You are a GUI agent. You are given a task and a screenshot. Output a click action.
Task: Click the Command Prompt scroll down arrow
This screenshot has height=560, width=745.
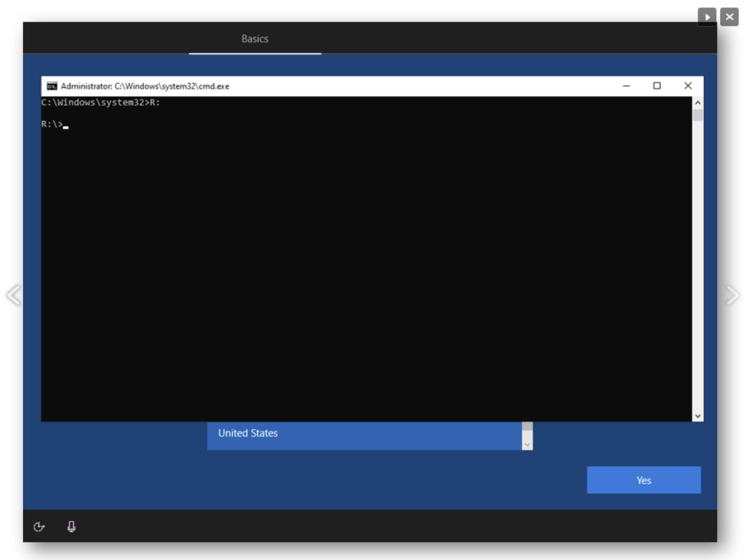(x=698, y=416)
